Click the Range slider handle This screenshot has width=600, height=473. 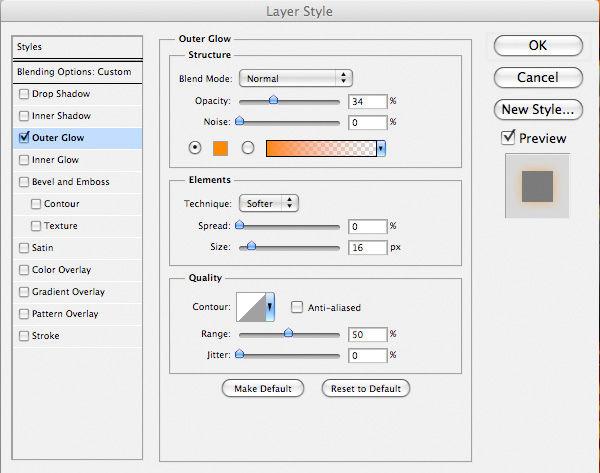click(288, 333)
